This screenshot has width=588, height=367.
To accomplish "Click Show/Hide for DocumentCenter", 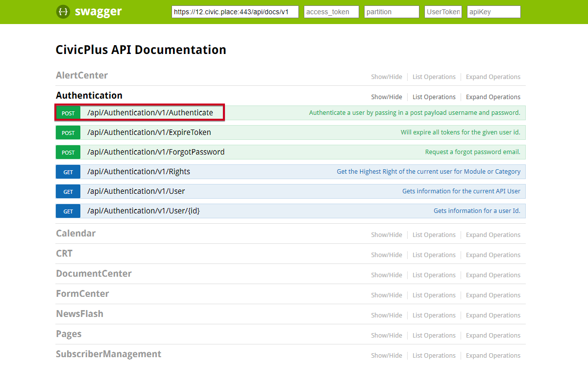I will [387, 275].
